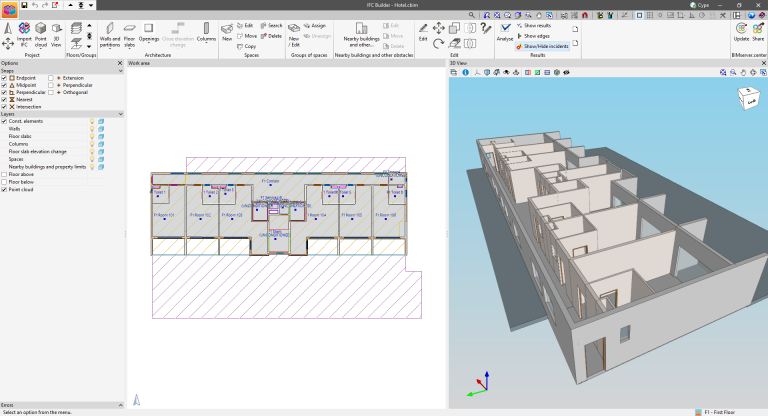The image size is (768, 416).
Task: Enable the Orthogonal snap checkbox
Action: pyautogui.click(x=52, y=91)
